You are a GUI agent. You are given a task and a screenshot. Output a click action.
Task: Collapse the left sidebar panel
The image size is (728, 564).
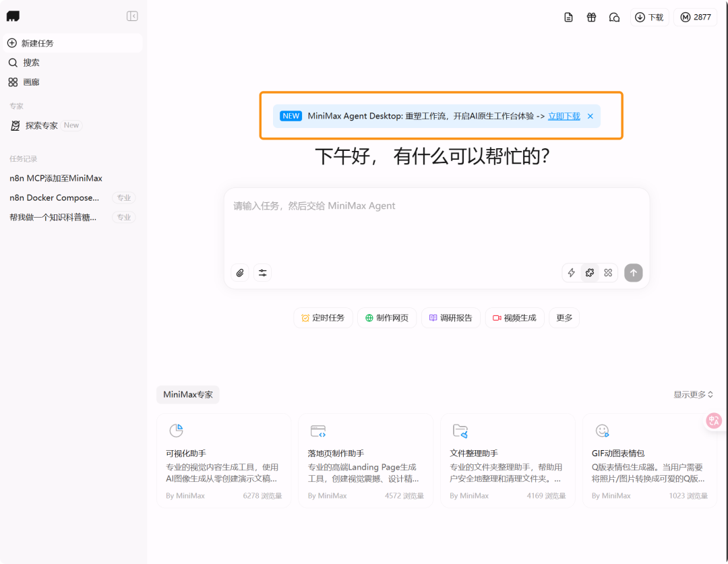(132, 15)
